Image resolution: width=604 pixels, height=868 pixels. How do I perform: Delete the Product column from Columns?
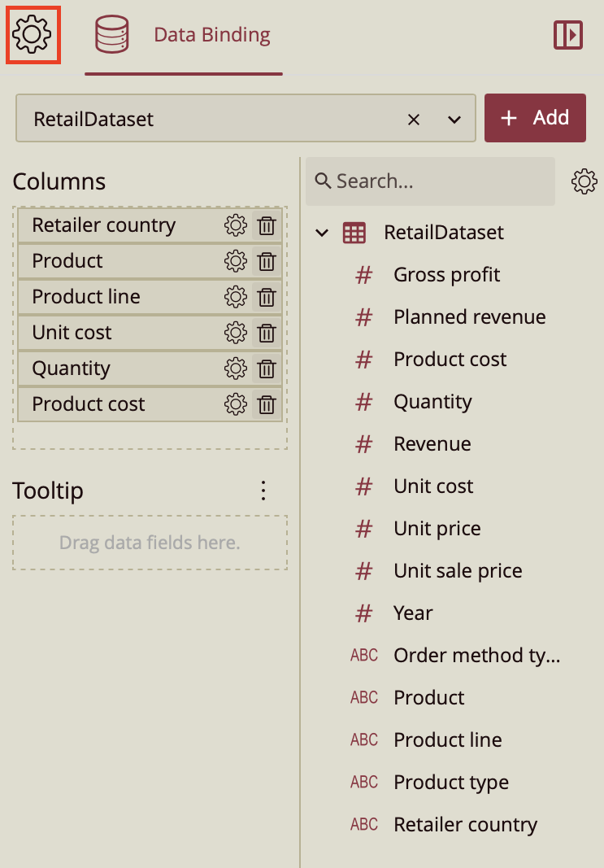(267, 261)
